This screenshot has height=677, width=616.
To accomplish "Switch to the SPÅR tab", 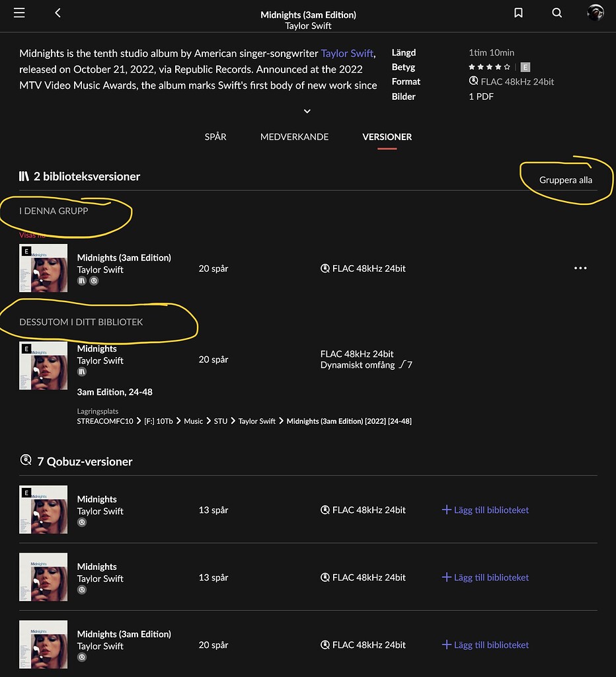I will pos(215,137).
